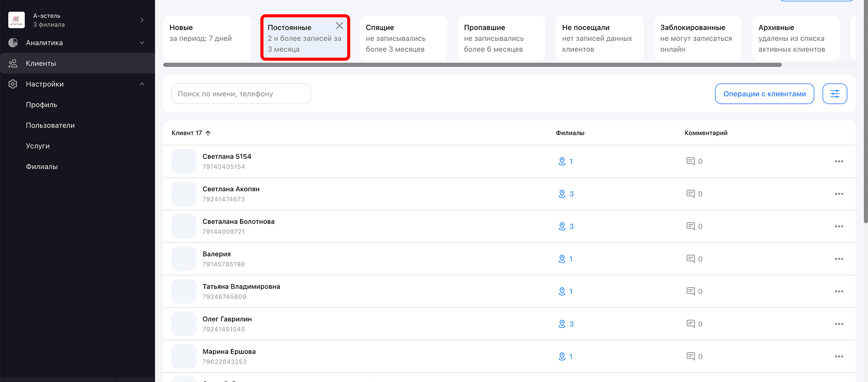Image resolution: width=868 pixels, height=382 pixels.
Task: Click branch pin icon for Светалана Болотнова
Action: pos(562,226)
